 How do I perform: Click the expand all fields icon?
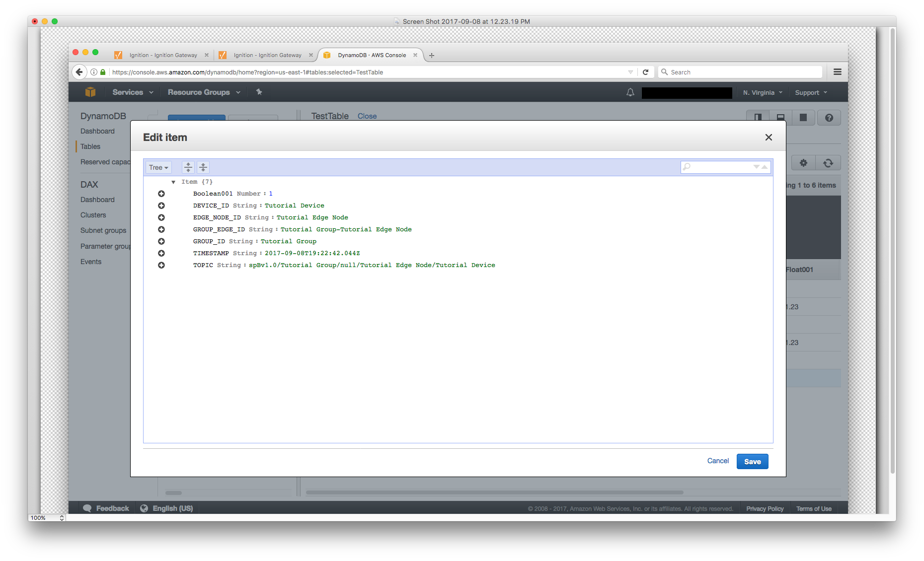tap(188, 167)
